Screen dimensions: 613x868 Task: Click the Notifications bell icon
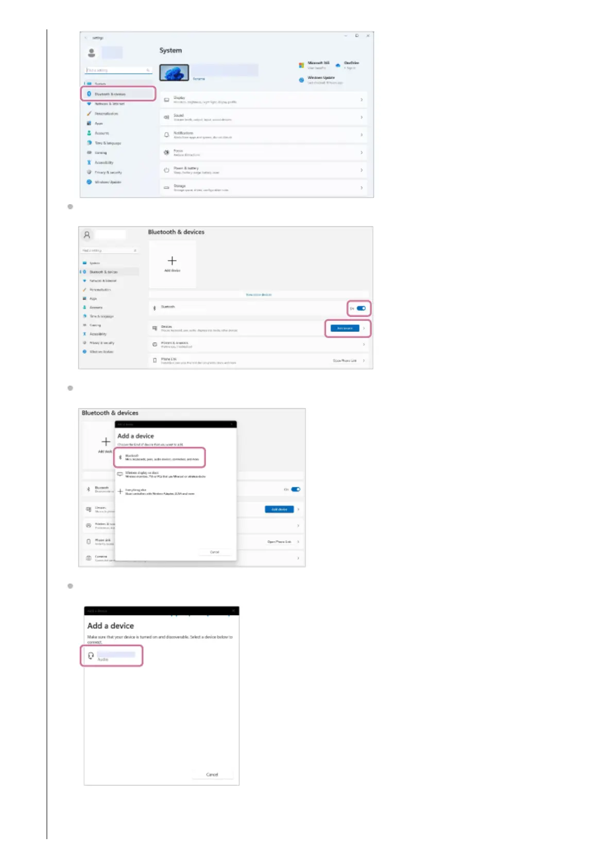[x=166, y=135]
